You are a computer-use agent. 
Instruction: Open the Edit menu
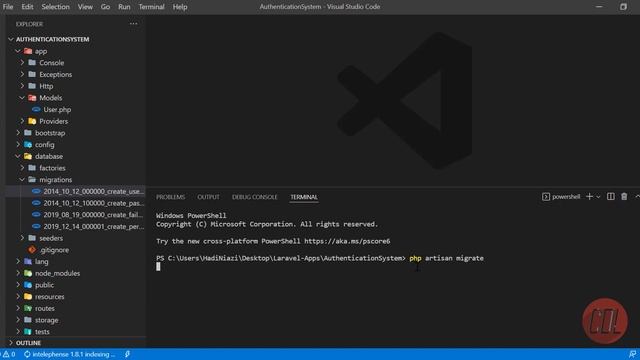(x=27, y=7)
